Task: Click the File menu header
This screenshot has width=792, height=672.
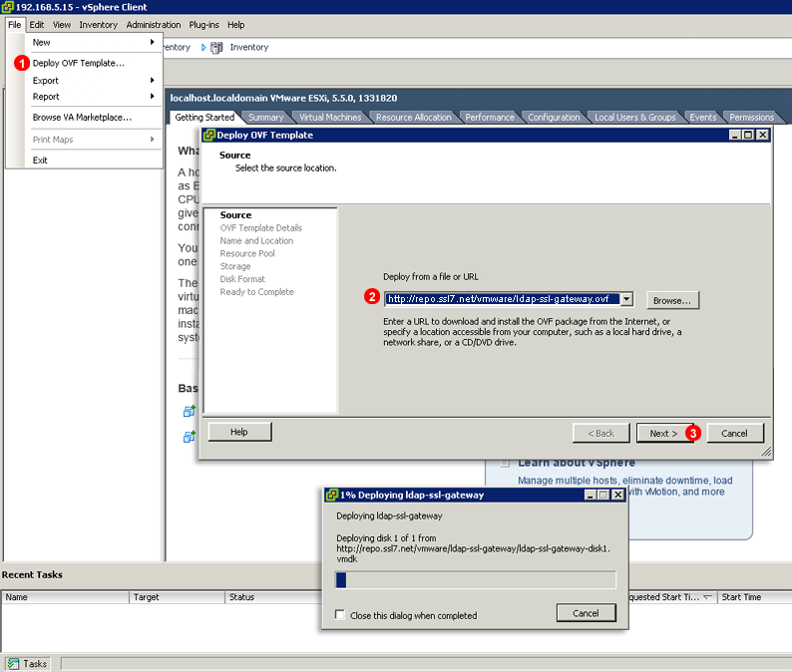Action: (15, 25)
